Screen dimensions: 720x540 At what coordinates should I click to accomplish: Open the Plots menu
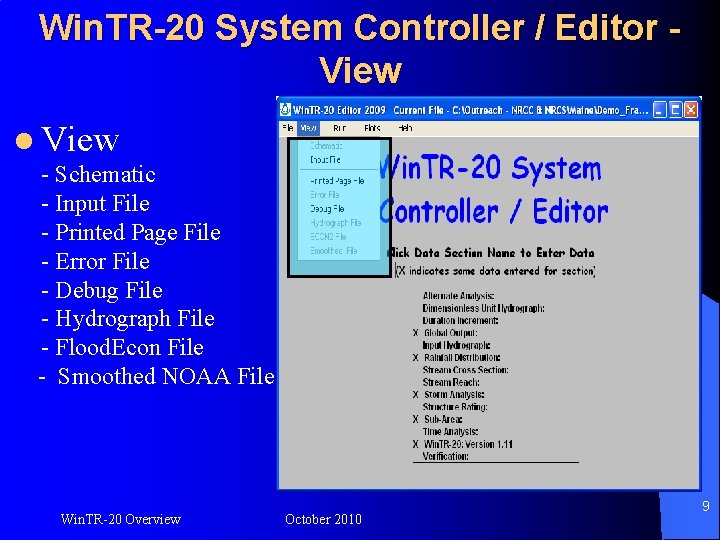pos(372,128)
